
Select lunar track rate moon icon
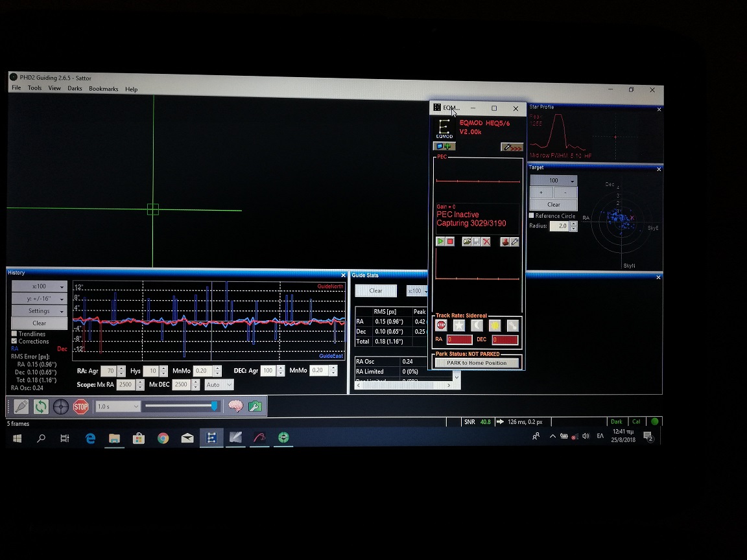tap(477, 325)
